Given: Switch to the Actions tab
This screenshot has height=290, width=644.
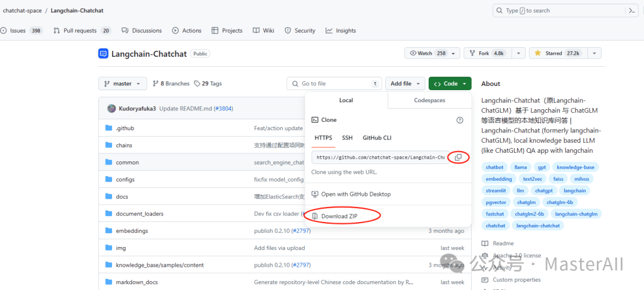Looking at the screenshot, I should (187, 30).
